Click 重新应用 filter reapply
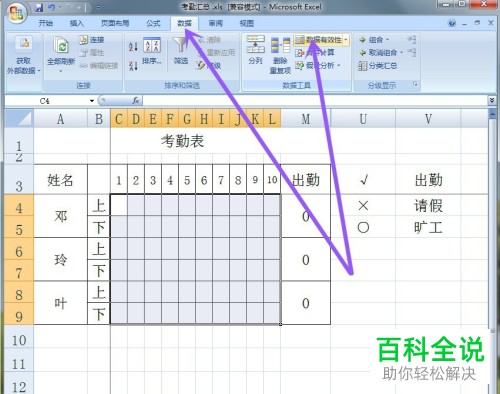 pyautogui.click(x=217, y=52)
